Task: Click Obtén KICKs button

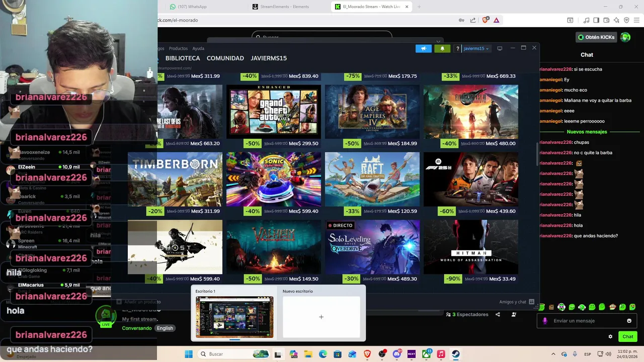Action: 596,37
